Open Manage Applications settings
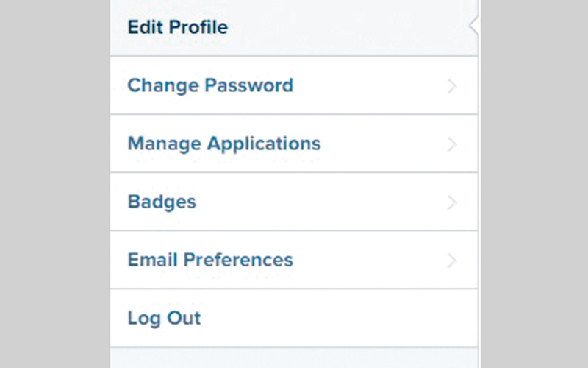Image resolution: width=588 pixels, height=368 pixels. coord(224,143)
